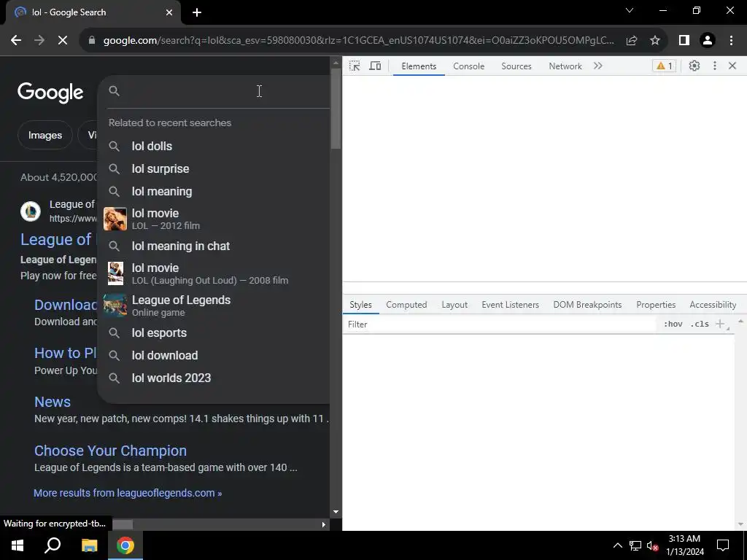
Task: Click the warning issues counter badge
Action: (664, 66)
